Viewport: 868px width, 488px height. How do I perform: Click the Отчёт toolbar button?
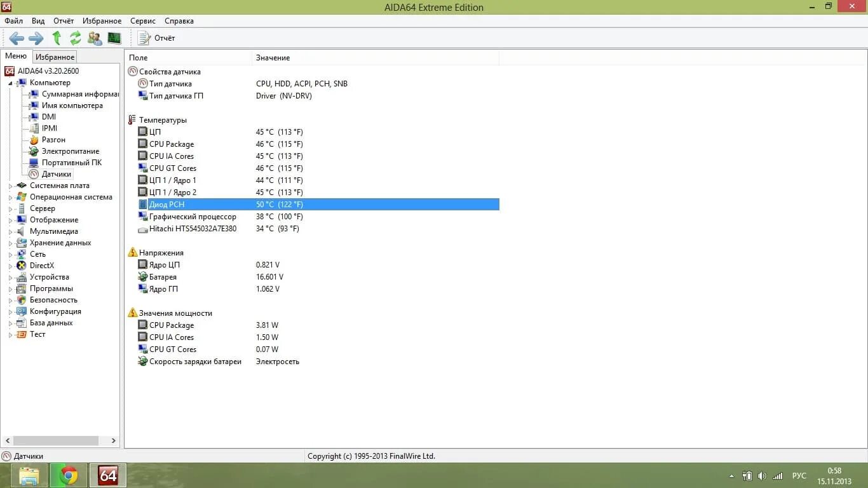(x=156, y=38)
